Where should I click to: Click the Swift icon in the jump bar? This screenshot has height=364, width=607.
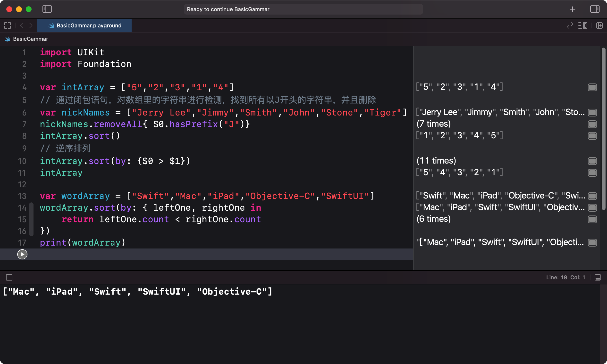(x=7, y=39)
